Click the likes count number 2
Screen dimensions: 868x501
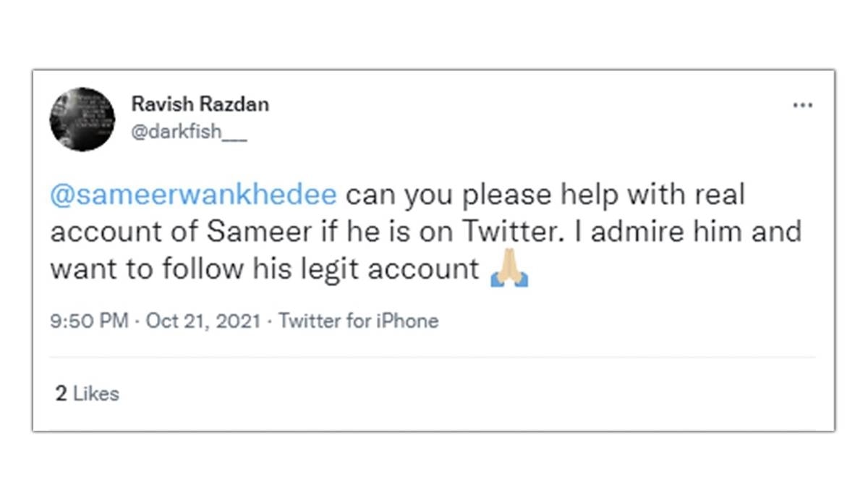[x=61, y=394]
